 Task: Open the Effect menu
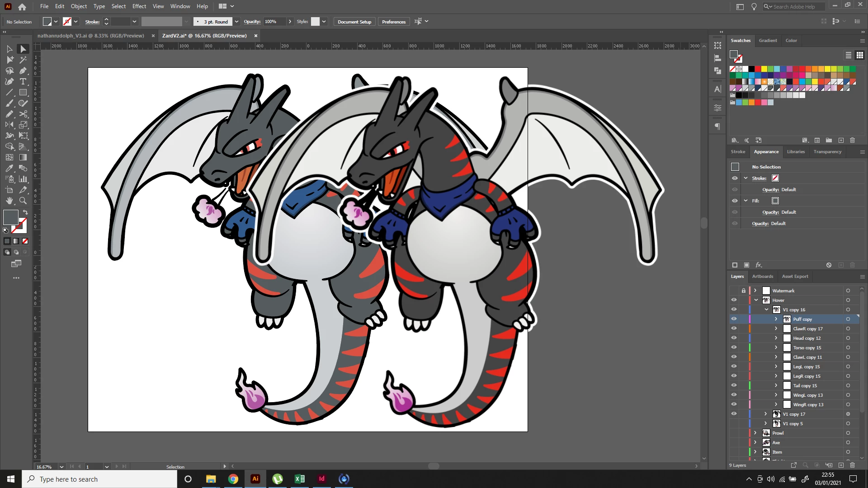(x=139, y=6)
